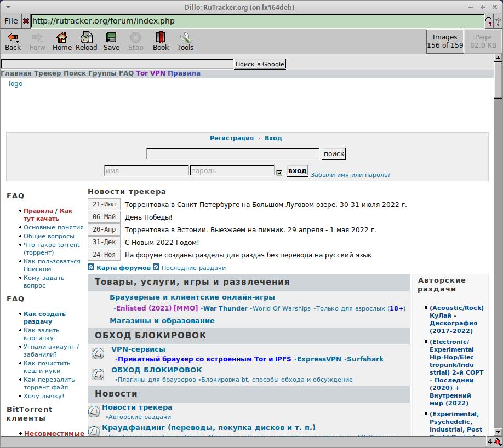Toggle the remember-me checkbox beside the password field
503x448 pixels.
click(x=278, y=171)
